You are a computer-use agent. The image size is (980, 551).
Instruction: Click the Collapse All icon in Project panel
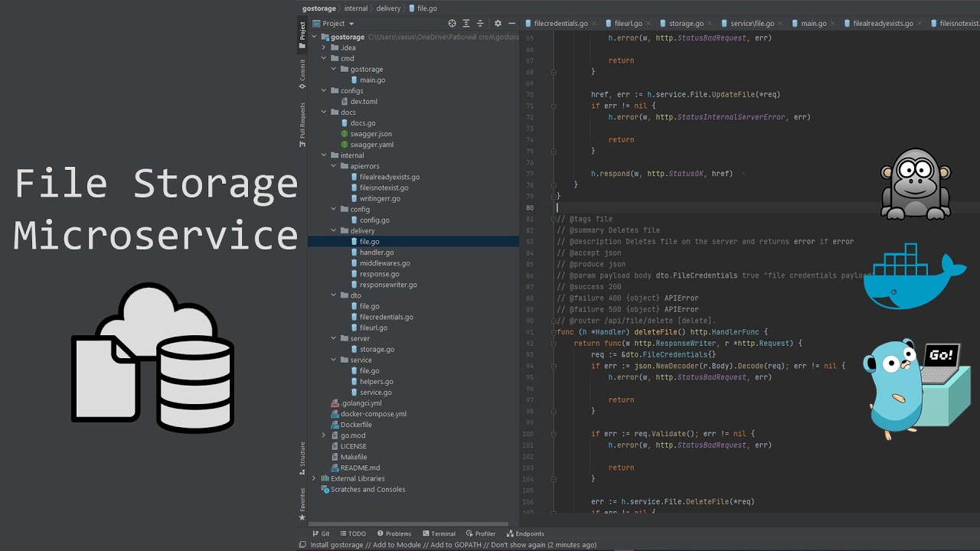(480, 24)
